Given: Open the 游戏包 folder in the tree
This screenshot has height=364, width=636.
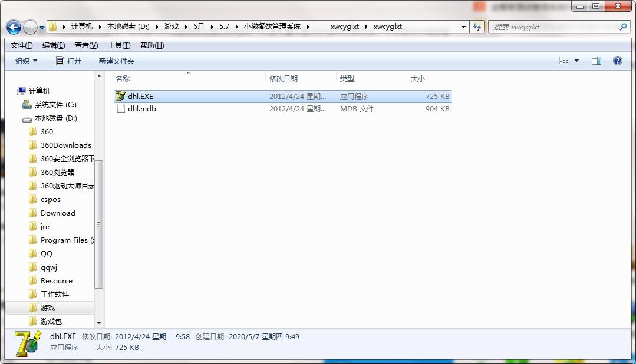Looking at the screenshot, I should pos(51,322).
